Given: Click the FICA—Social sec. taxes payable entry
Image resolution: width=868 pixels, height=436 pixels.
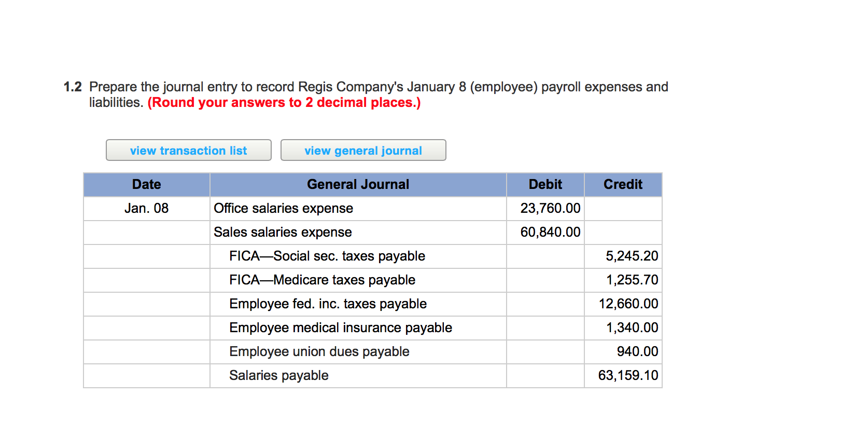Looking at the screenshot, I should point(327,256).
